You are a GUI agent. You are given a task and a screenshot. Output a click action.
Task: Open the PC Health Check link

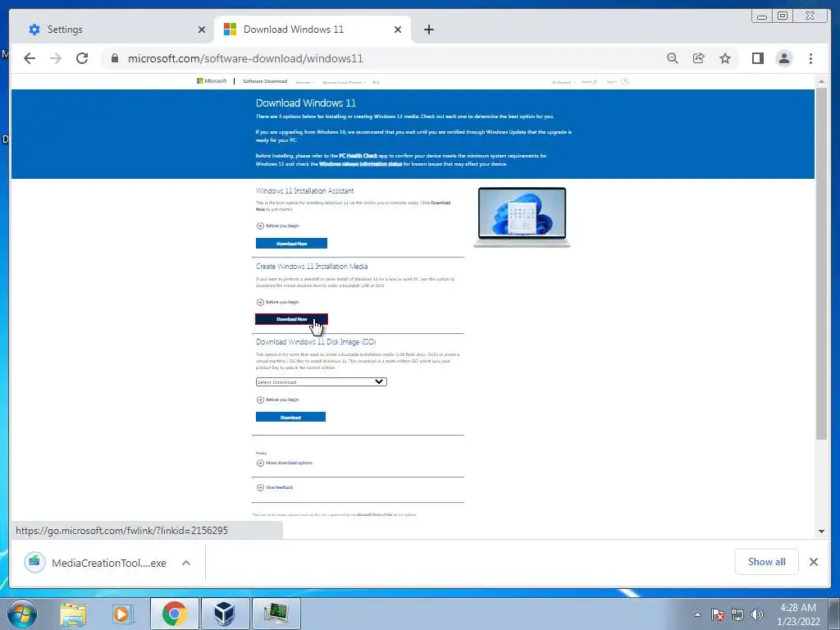click(358, 156)
